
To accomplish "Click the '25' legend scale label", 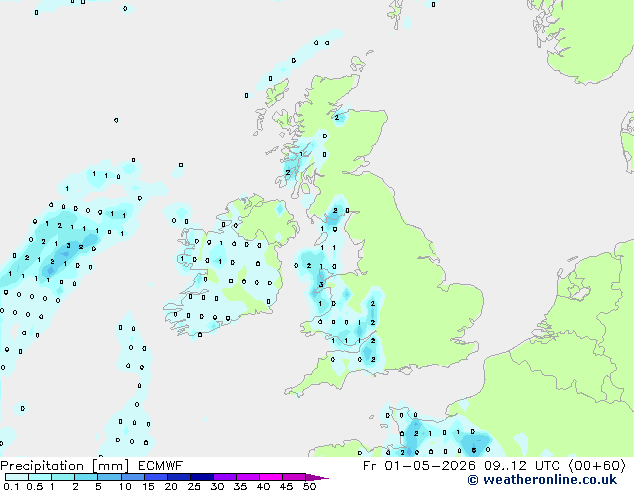I will 194,486.
